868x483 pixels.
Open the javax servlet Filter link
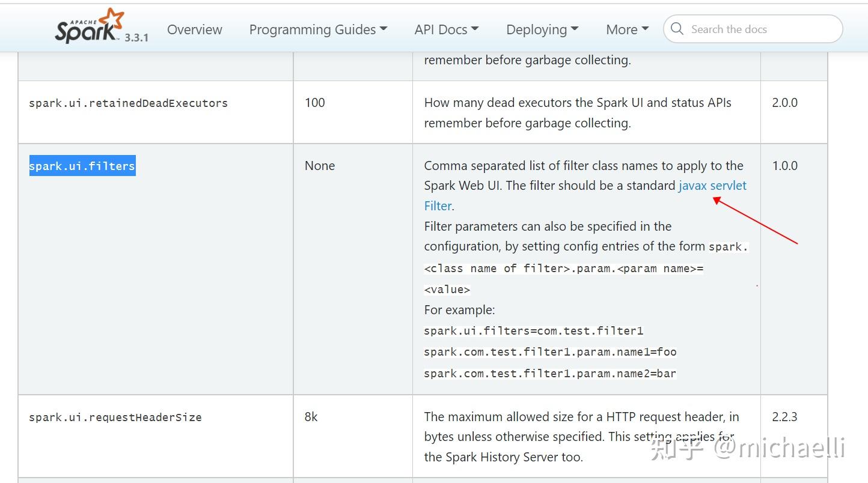(x=712, y=186)
